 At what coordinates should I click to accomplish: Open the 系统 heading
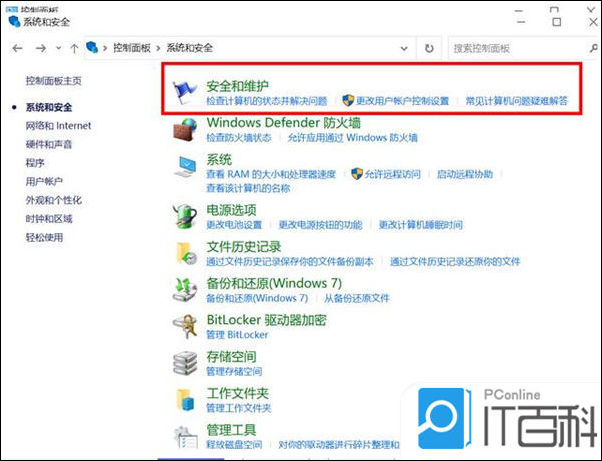(219, 160)
